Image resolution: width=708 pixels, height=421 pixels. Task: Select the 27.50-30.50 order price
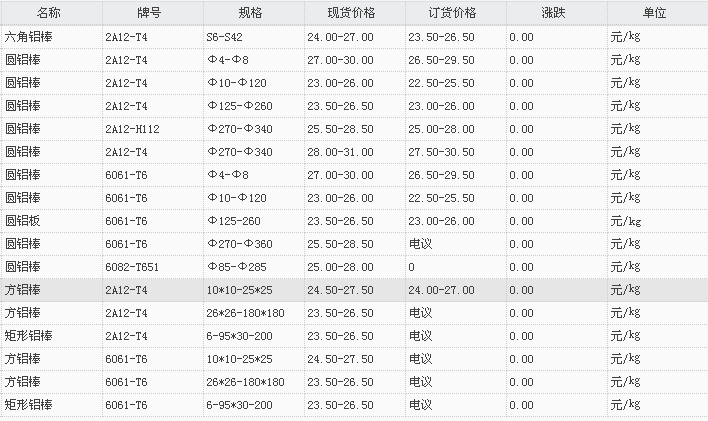pyautogui.click(x=441, y=152)
